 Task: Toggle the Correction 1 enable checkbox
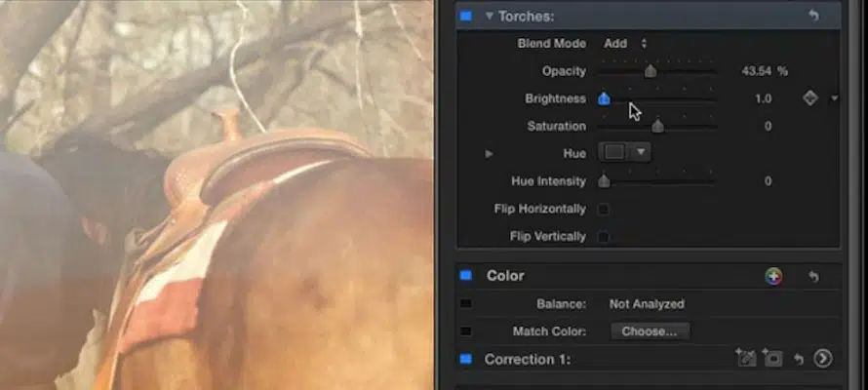[465, 359]
